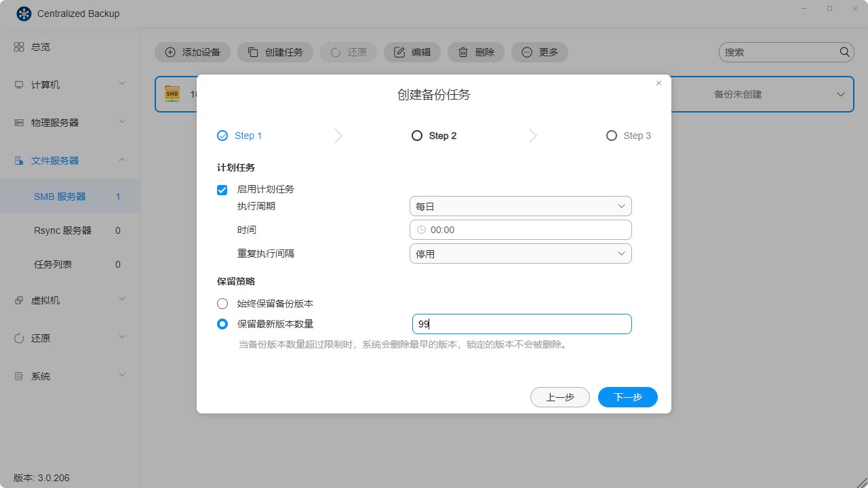This screenshot has width=868, height=488.
Task: Select the 计算机 section in sidebar
Action: [47, 84]
